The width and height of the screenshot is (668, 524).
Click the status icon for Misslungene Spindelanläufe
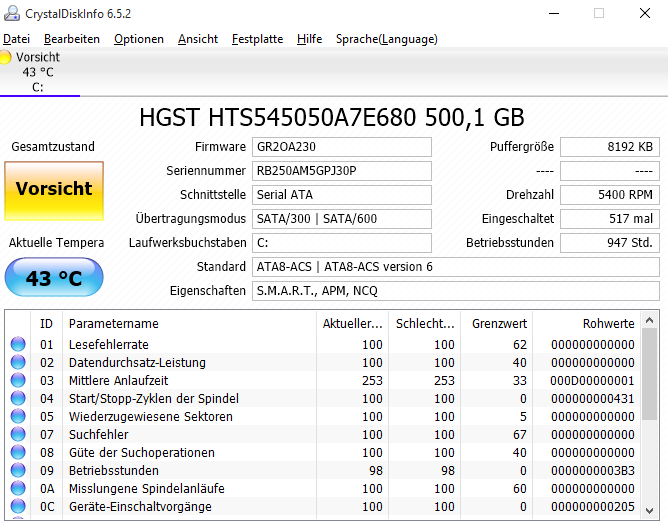coord(18,488)
